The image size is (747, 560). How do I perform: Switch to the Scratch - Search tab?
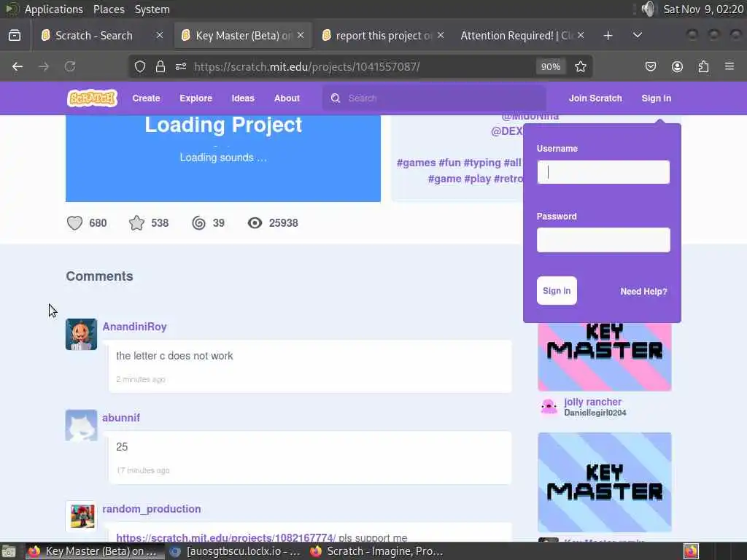coord(94,36)
